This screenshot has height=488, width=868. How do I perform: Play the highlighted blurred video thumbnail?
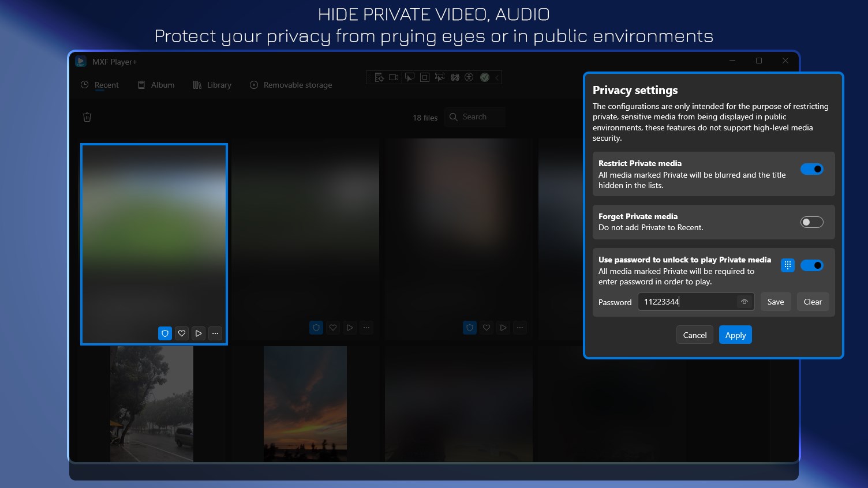[198, 333]
